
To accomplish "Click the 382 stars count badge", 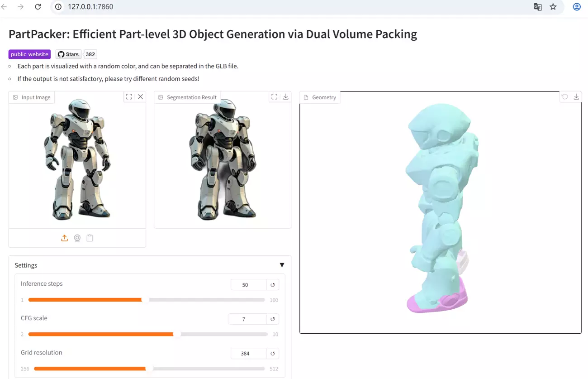I will 90,54.
